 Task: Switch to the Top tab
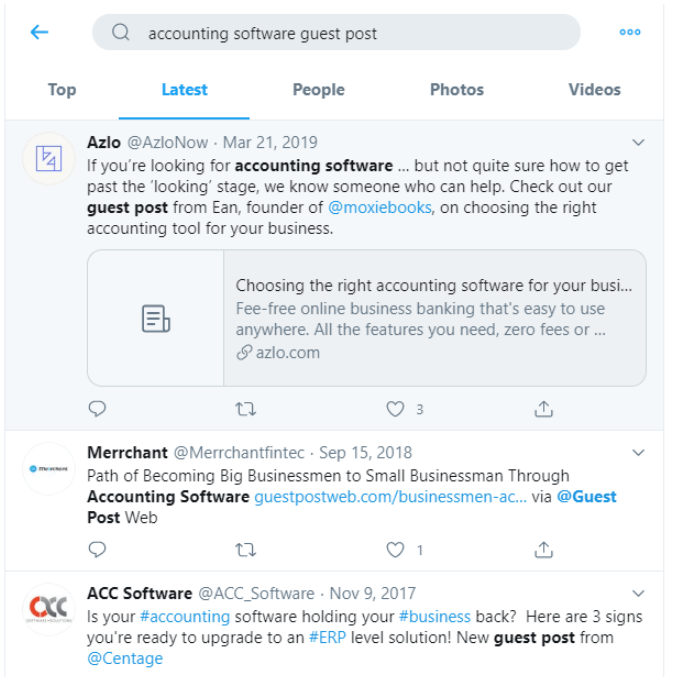tap(62, 90)
